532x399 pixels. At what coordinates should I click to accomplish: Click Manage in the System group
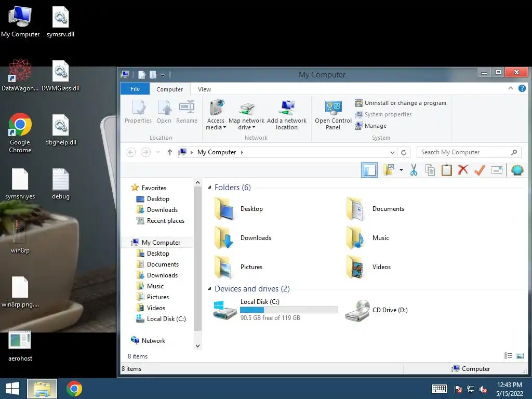click(371, 126)
